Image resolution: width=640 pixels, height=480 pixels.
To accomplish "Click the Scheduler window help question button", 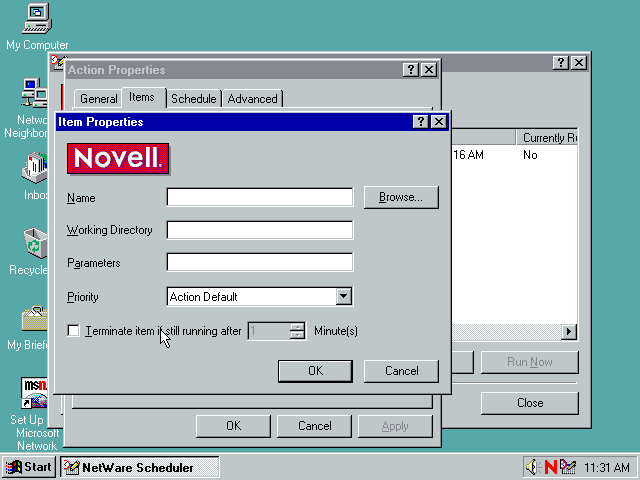I will (561, 62).
